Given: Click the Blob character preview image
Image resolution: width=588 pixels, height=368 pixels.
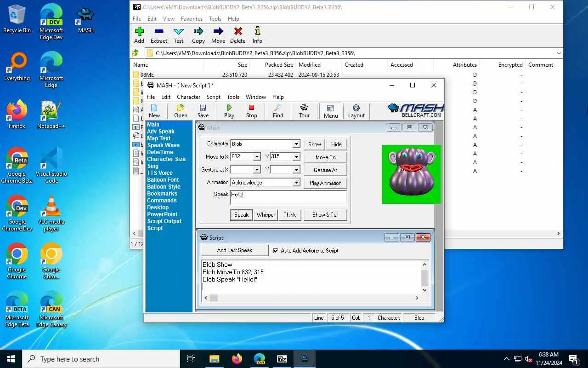Looking at the screenshot, I should click(411, 174).
